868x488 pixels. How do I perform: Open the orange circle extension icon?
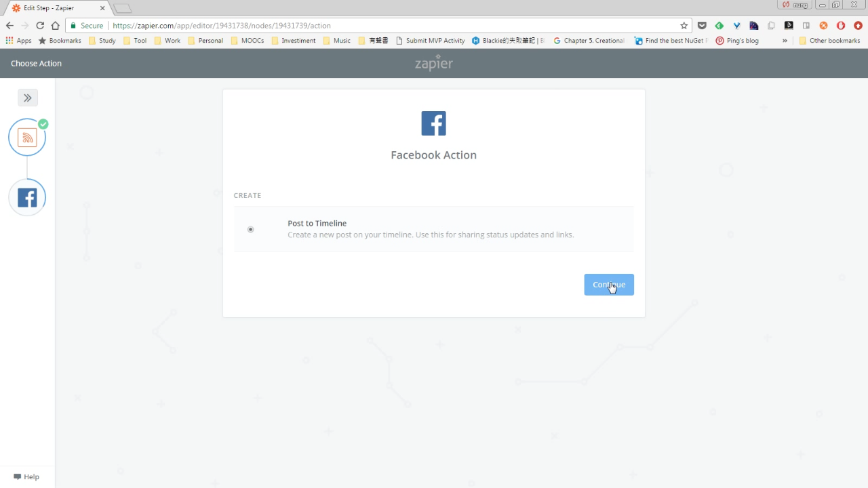click(x=823, y=26)
